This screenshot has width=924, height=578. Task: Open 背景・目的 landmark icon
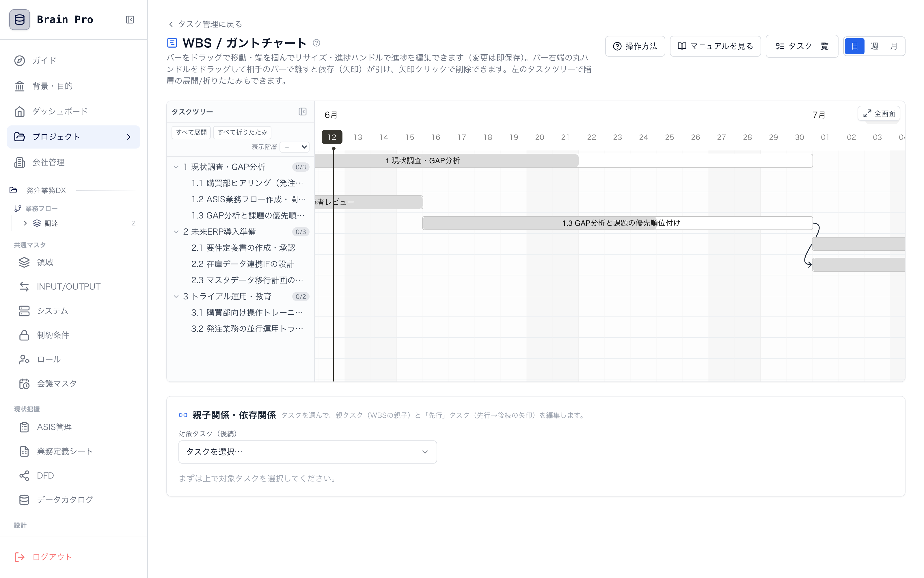[19, 86]
